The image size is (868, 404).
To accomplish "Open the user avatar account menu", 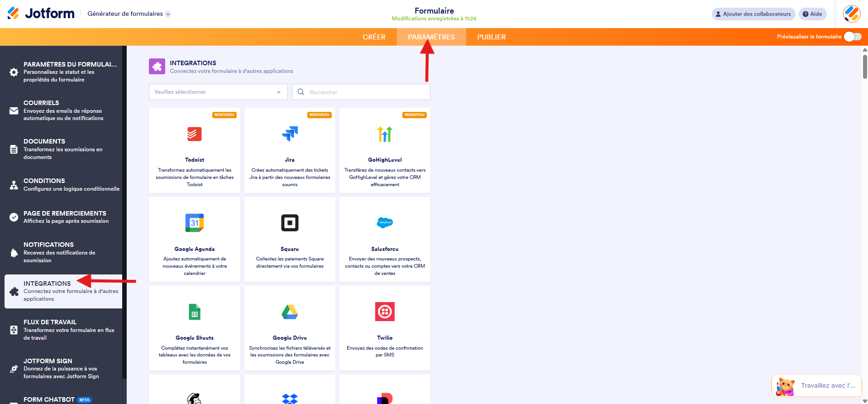I will pos(851,14).
